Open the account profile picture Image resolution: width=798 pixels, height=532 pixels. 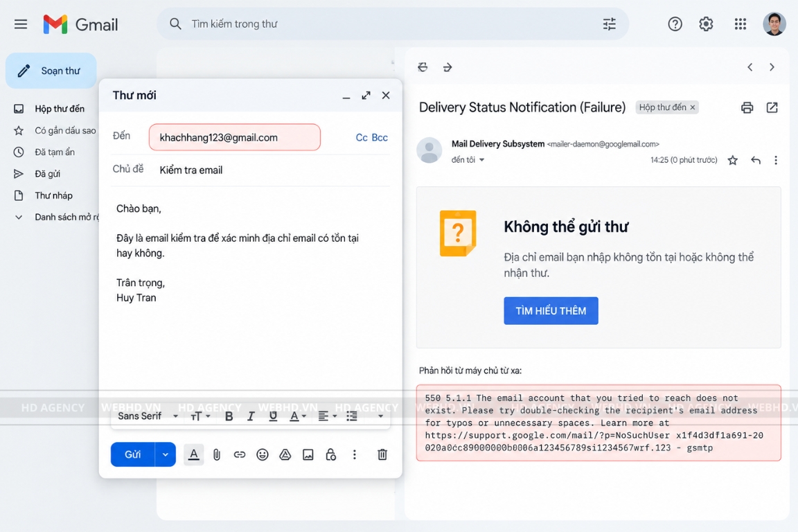pos(774,24)
